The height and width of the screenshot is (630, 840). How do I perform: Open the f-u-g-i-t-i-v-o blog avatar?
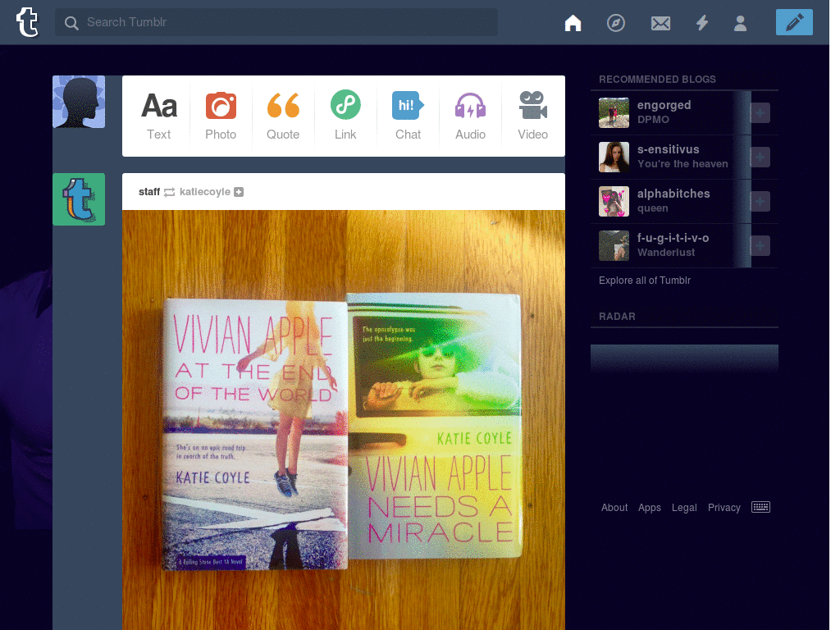(614, 246)
